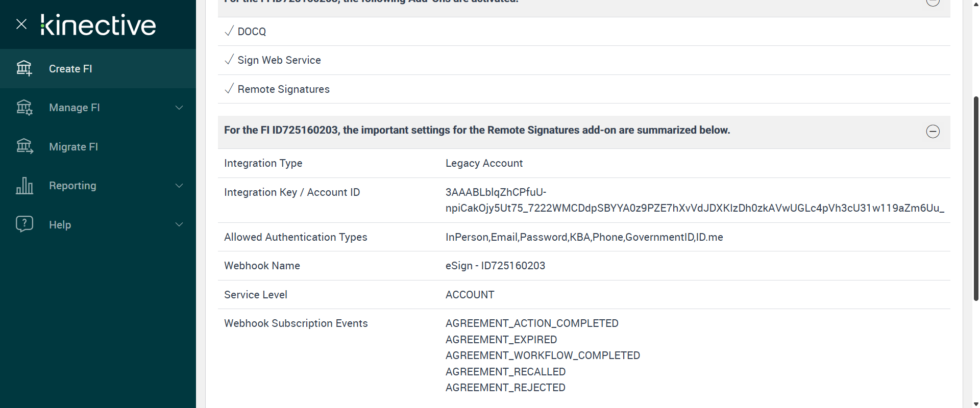Click the DOCQ add-on checkmark
The image size is (980, 408).
click(229, 31)
